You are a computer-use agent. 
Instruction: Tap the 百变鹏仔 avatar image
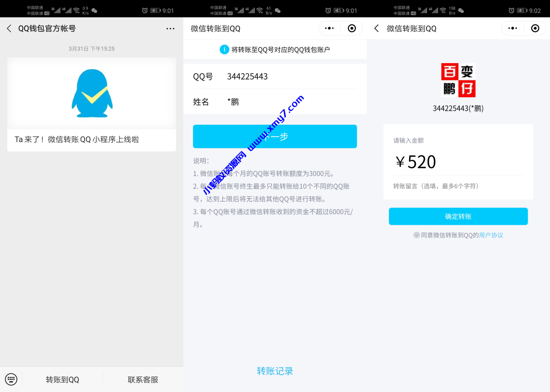click(x=458, y=80)
